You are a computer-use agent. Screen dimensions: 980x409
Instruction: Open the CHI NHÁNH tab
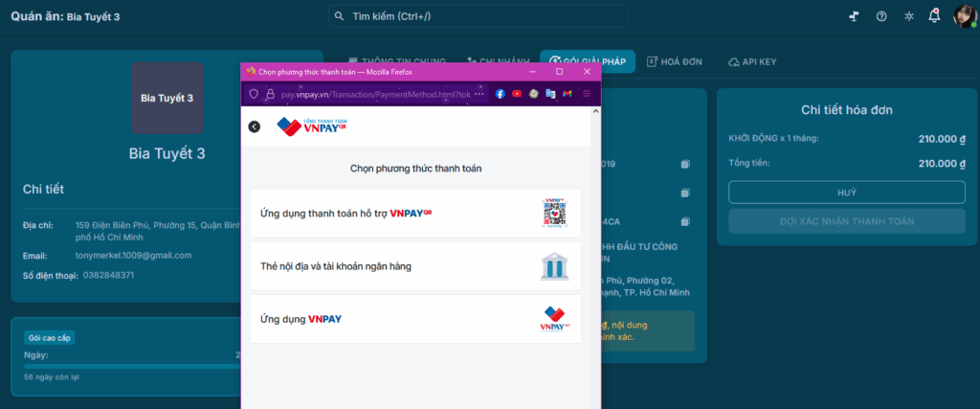(499, 62)
